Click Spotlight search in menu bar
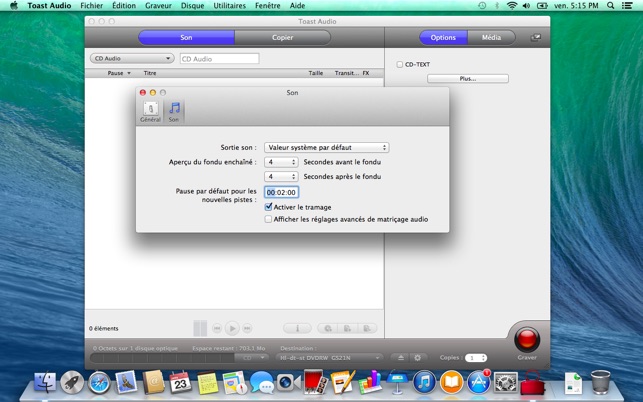This screenshot has width=643, height=402. [x=611, y=5]
